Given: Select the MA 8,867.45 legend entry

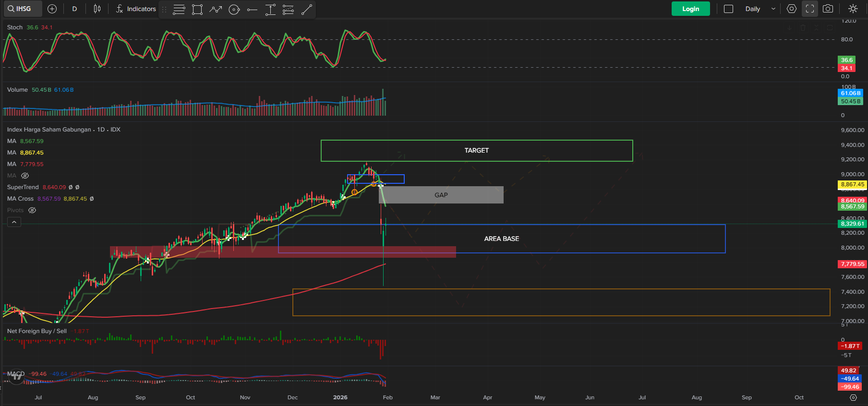Looking at the screenshot, I should tap(25, 153).
